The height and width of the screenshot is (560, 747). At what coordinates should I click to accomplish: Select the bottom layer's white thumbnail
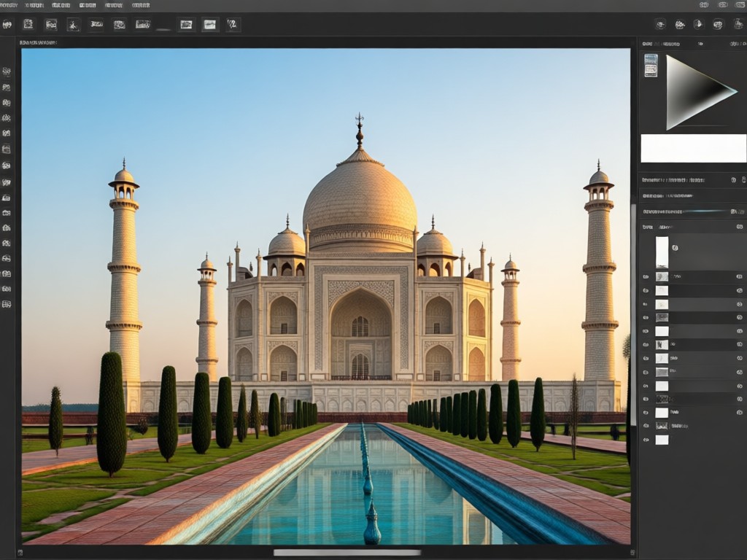[x=662, y=440]
